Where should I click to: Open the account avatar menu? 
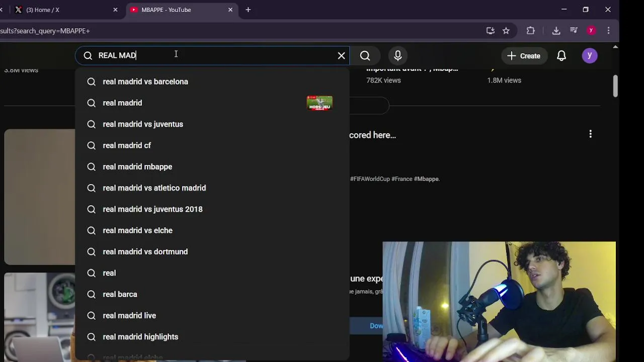tap(590, 56)
